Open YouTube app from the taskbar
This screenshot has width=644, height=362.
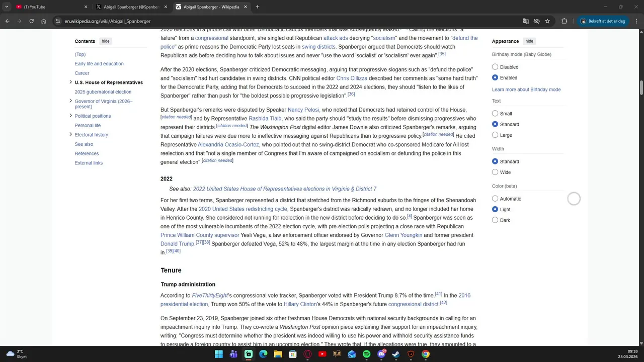pyautogui.click(x=322, y=354)
